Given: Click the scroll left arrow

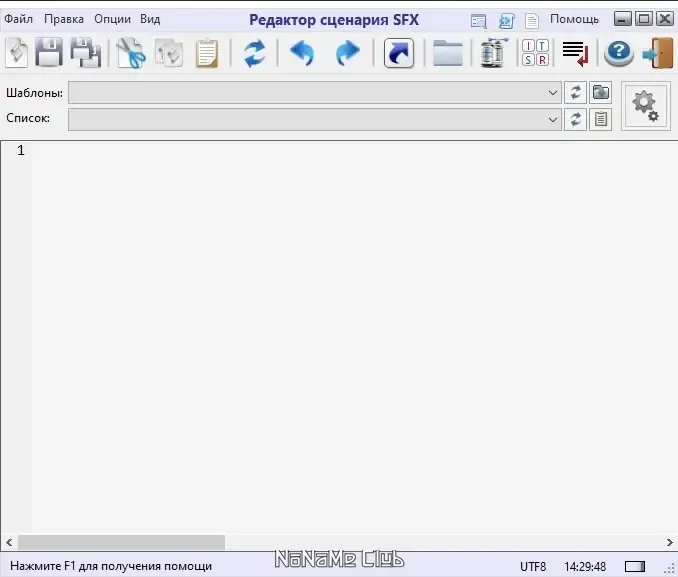Looking at the screenshot, I should (9, 542).
